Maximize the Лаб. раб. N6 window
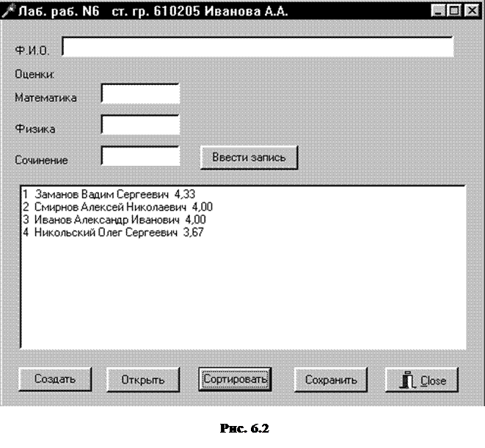 pyautogui.click(x=453, y=11)
